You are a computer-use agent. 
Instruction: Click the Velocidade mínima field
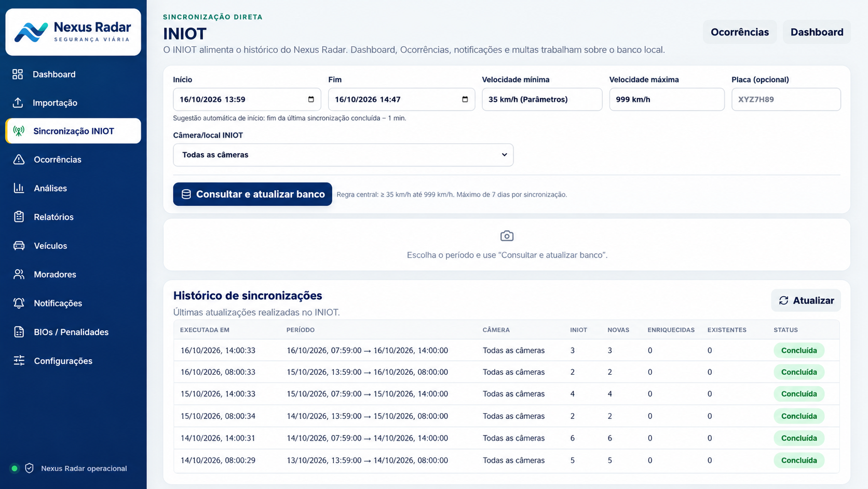542,99
